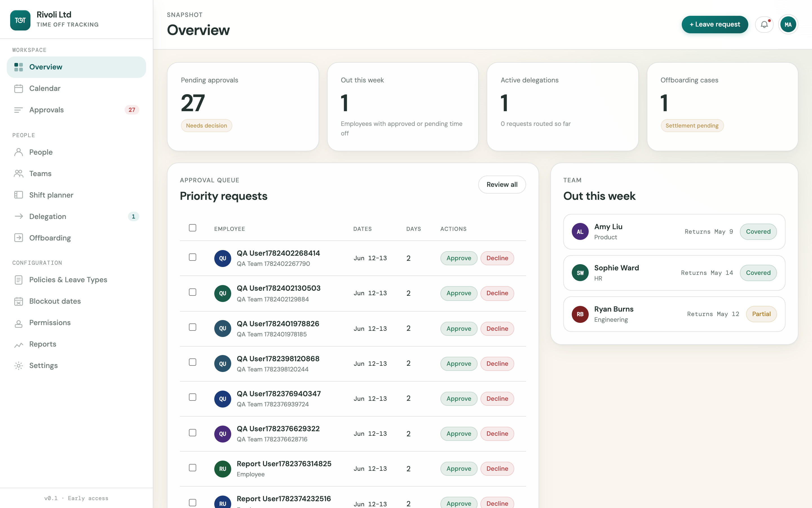
Task: Click the Covered badge for Amy Liu
Action: click(758, 231)
